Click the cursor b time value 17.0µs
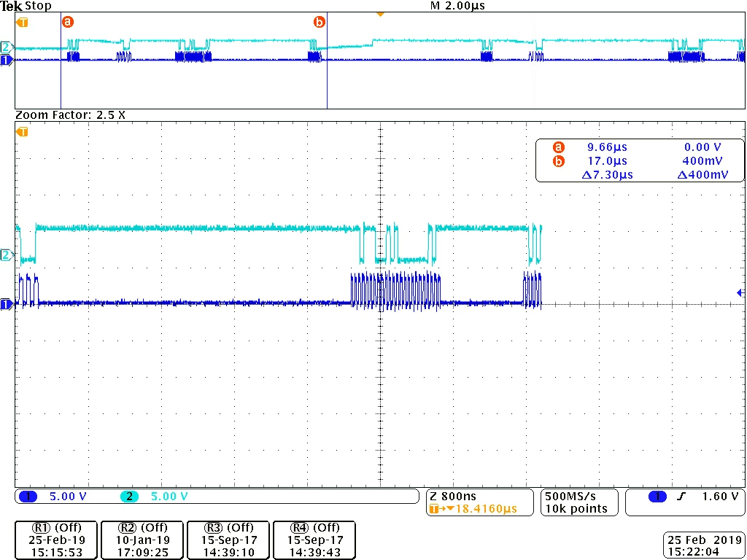747x560 pixels. (x=607, y=161)
